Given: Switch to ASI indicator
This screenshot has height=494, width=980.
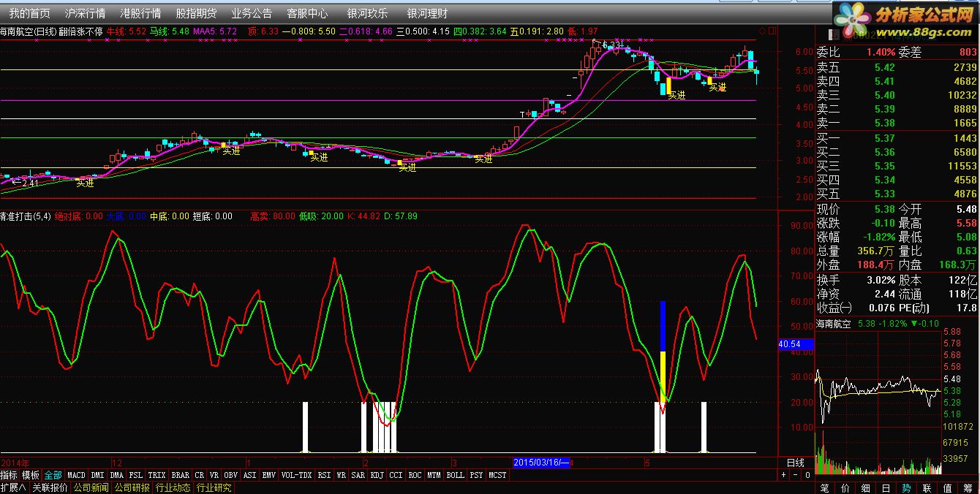Looking at the screenshot, I should click(250, 475).
